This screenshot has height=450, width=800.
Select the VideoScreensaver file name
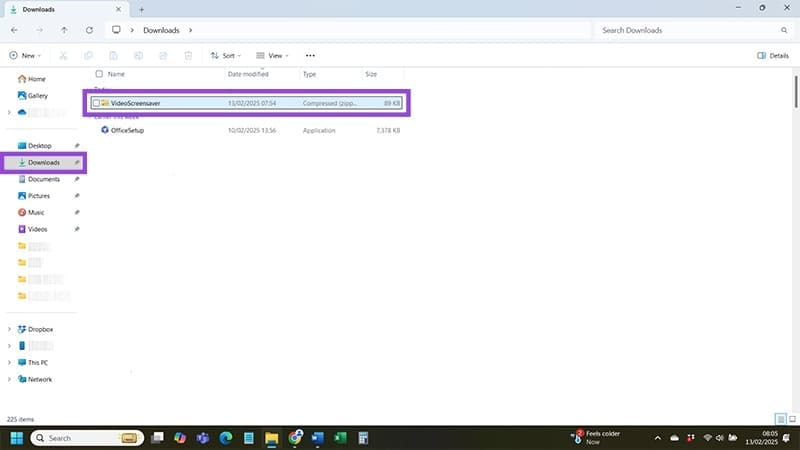(x=136, y=103)
